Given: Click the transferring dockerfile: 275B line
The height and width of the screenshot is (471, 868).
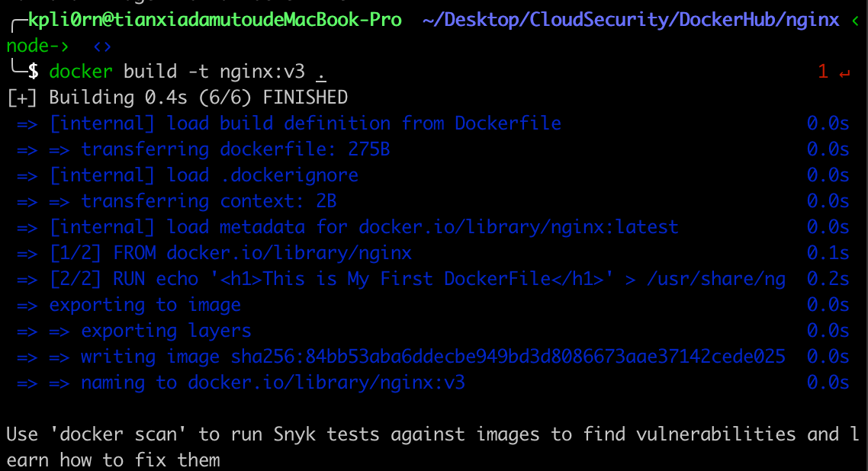Looking at the screenshot, I should [235, 150].
